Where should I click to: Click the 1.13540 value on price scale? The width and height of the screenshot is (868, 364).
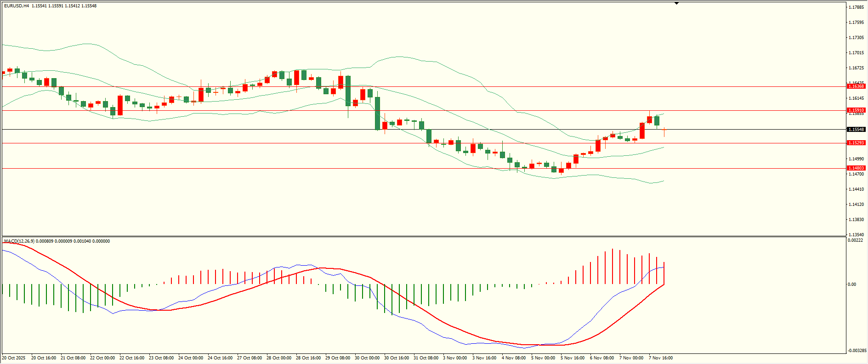tap(856, 235)
